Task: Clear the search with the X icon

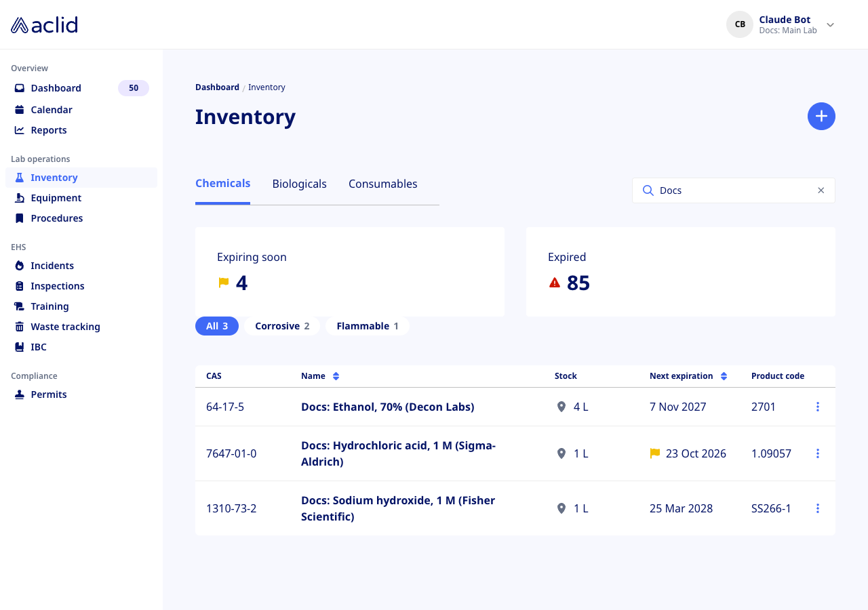Action: [821, 190]
